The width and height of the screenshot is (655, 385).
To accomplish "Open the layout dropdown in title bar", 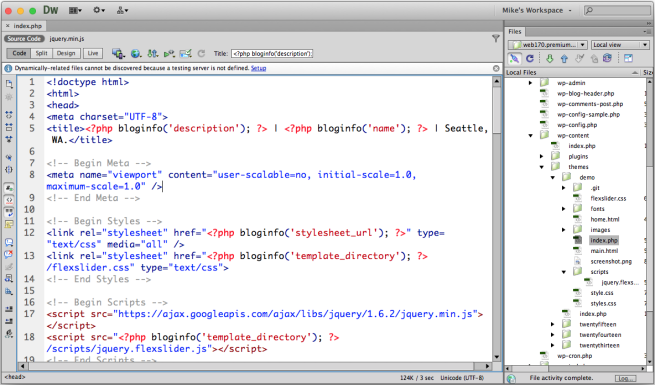I will point(75,10).
